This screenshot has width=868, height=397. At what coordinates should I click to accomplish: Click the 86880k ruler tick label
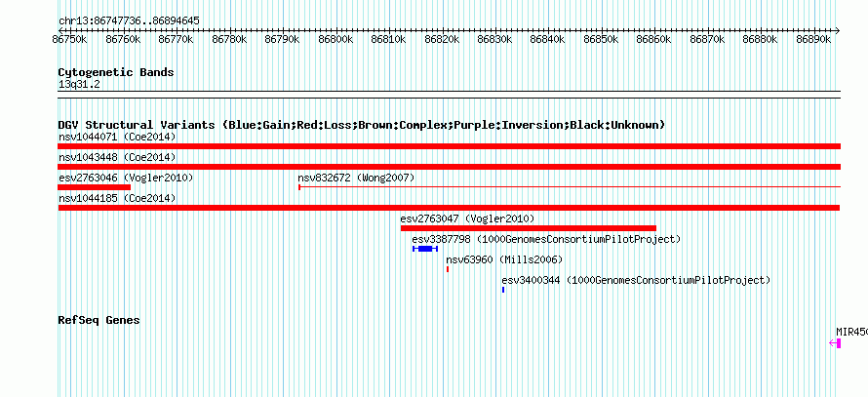[761, 39]
